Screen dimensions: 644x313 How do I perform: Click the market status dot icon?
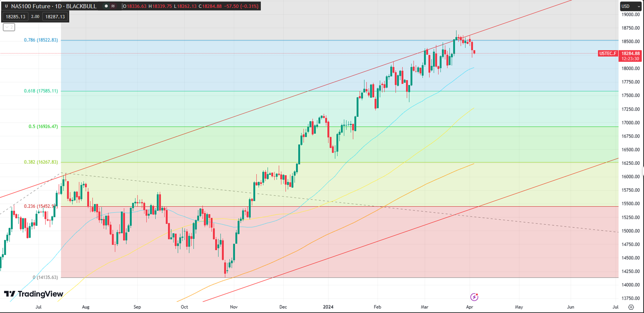click(x=106, y=6)
